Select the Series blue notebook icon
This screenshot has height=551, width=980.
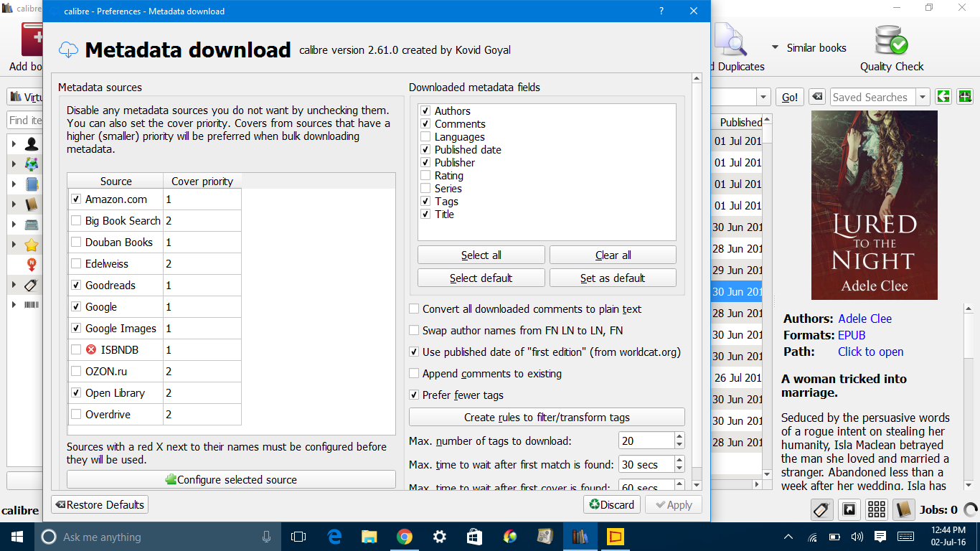point(31,184)
